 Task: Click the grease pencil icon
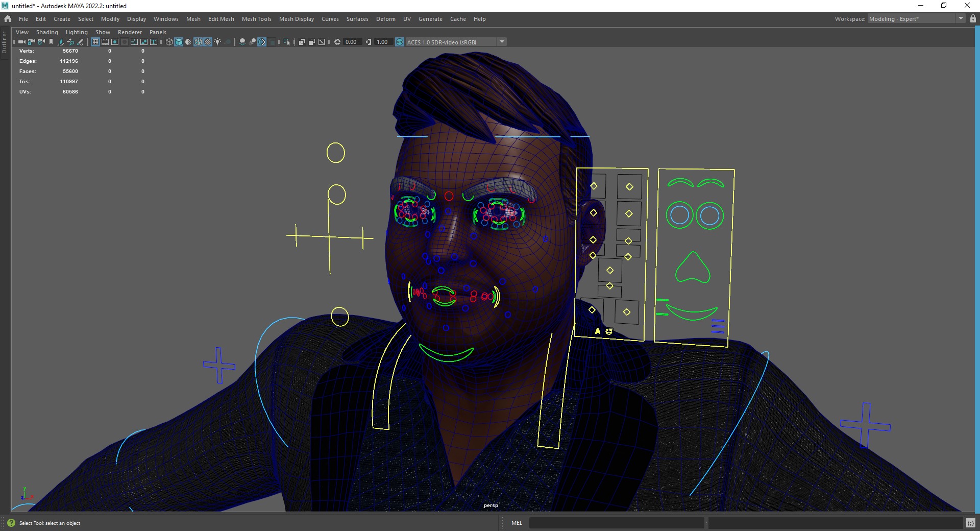click(x=80, y=42)
